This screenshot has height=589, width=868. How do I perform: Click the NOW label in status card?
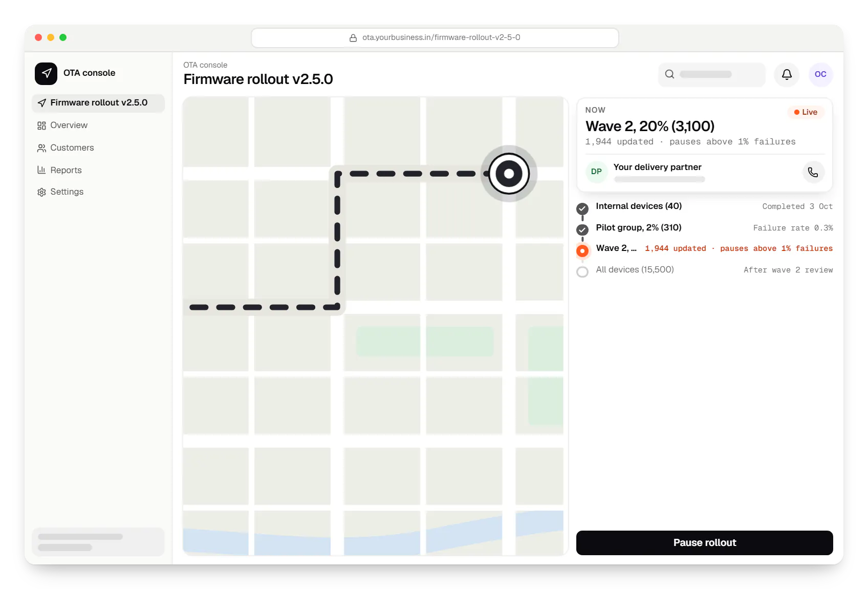(x=595, y=110)
